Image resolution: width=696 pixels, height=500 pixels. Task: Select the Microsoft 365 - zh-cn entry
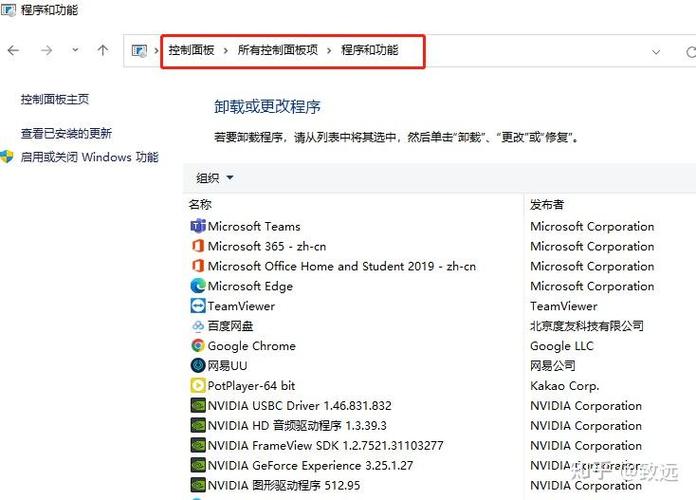coord(267,246)
